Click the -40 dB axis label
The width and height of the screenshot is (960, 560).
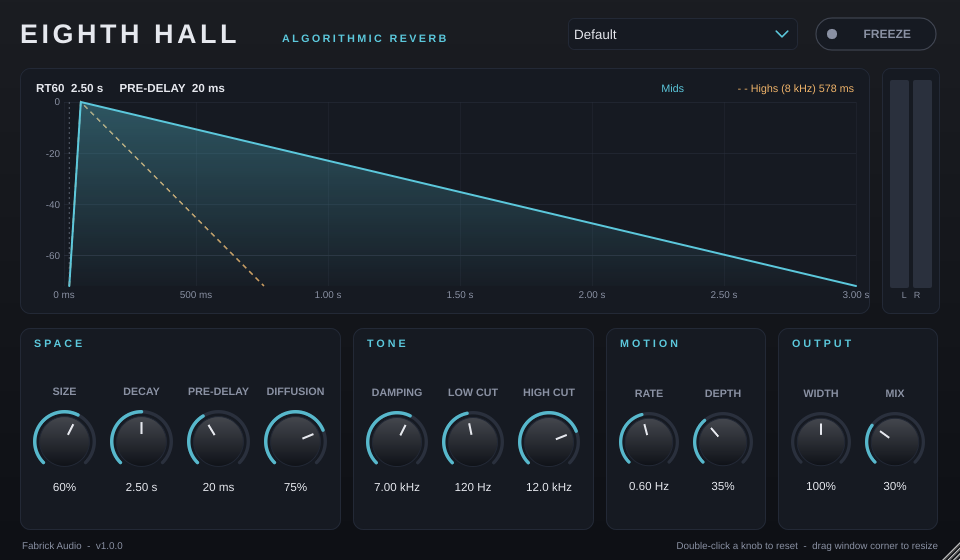point(53,205)
